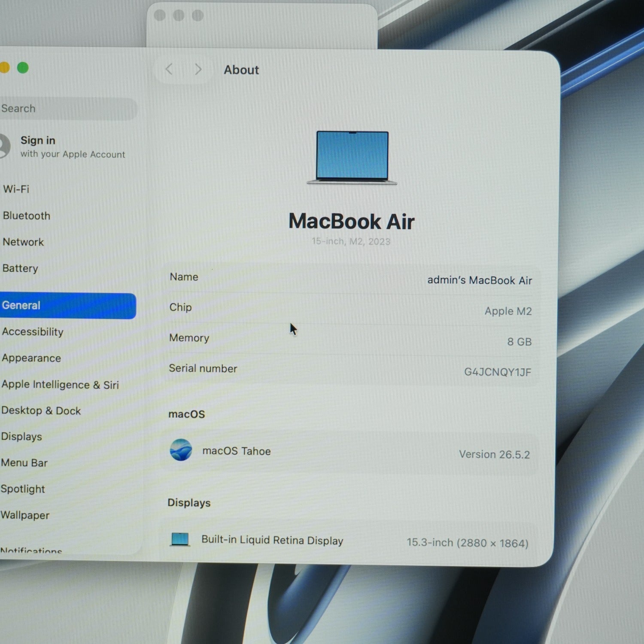Viewport: 644px width, 644px height.
Task: Click the large 'MacBook Air' heading
Action: click(352, 222)
